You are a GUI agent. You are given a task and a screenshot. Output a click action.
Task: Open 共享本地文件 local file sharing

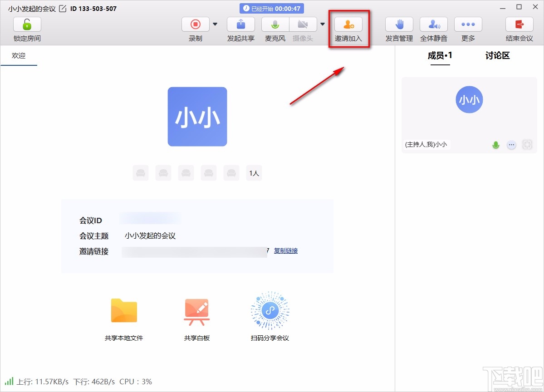[124, 311]
